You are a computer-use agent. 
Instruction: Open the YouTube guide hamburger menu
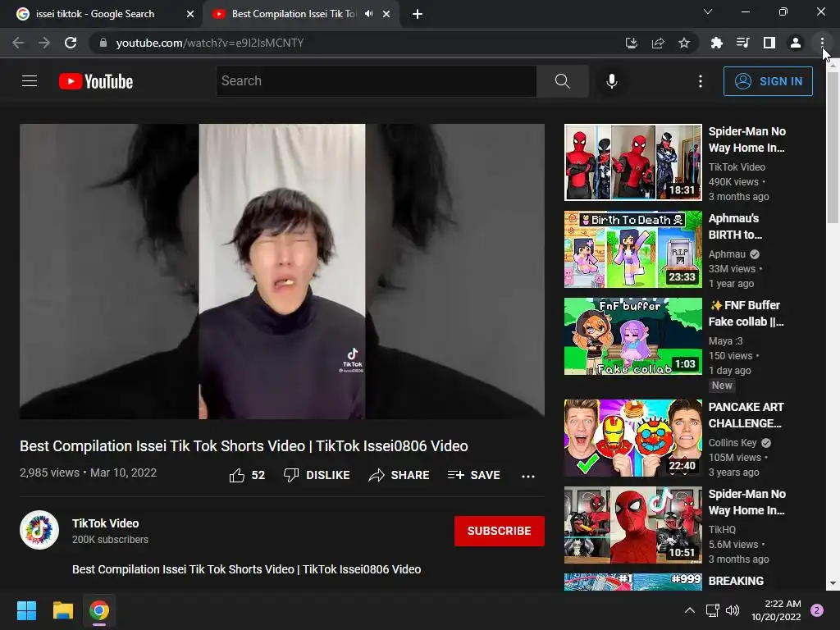tap(30, 81)
